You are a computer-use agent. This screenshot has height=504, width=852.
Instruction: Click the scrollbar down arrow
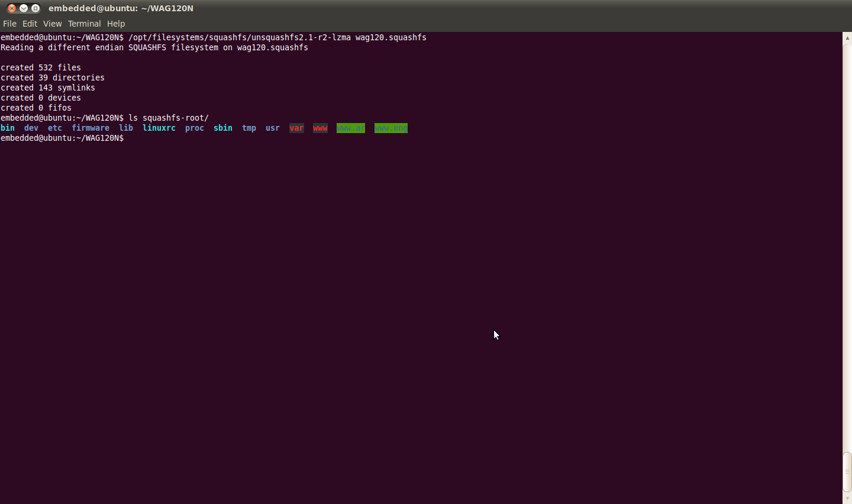[847, 498]
